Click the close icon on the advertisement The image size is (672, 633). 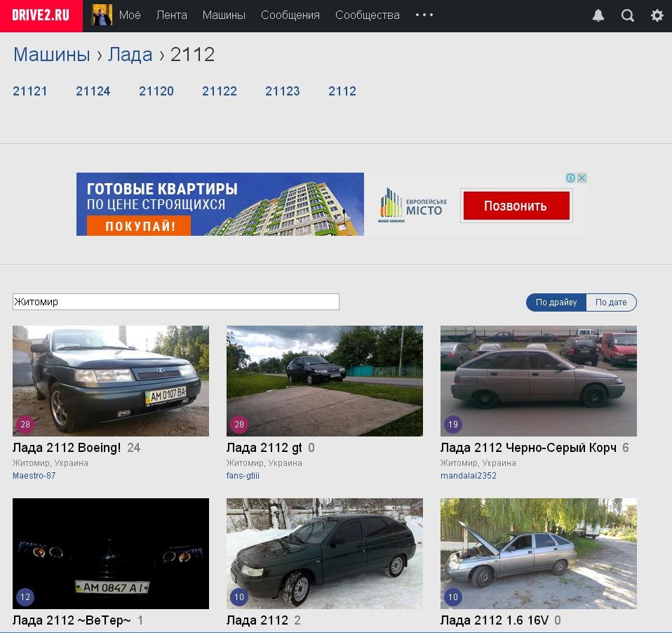coord(584,178)
